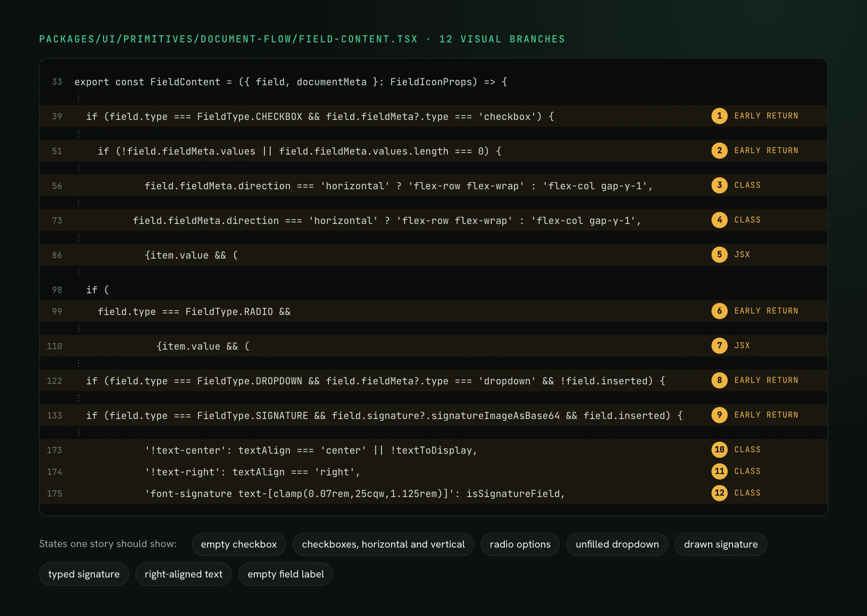The image size is (867, 616).
Task: Click the FieldType.CHECKBOX condition on line 39
Action: [320, 117]
